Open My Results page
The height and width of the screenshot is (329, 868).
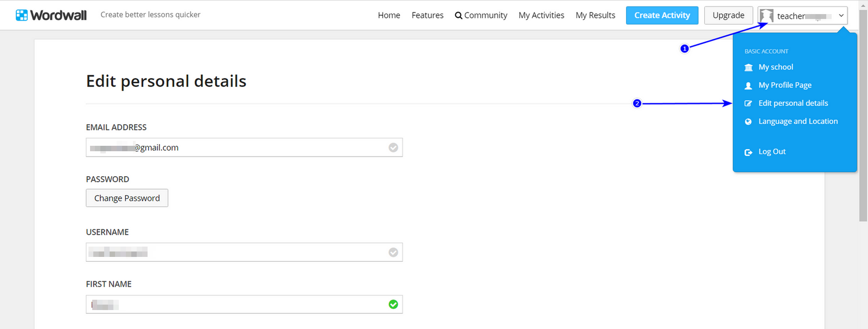[595, 15]
